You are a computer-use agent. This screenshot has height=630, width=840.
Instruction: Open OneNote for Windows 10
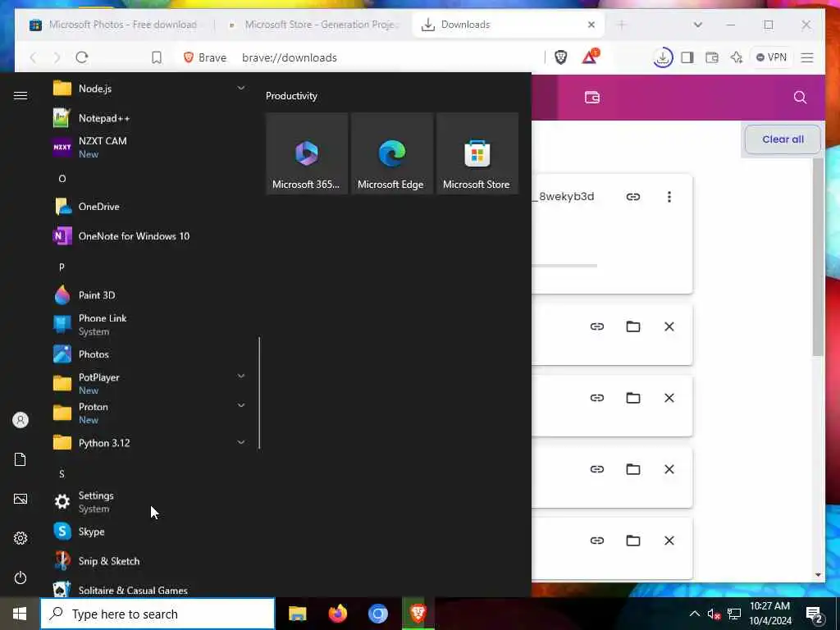pyautogui.click(x=150, y=235)
